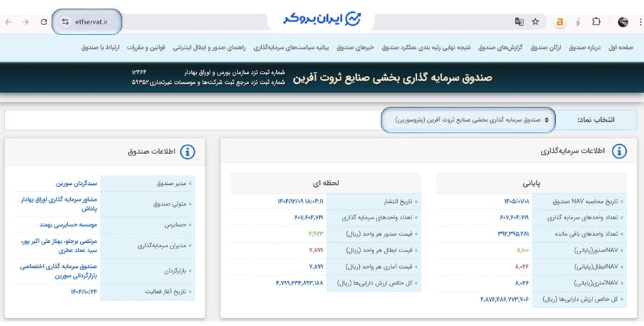Open گزارش‌های صندوق menu item
644x326 pixels.
500,47
